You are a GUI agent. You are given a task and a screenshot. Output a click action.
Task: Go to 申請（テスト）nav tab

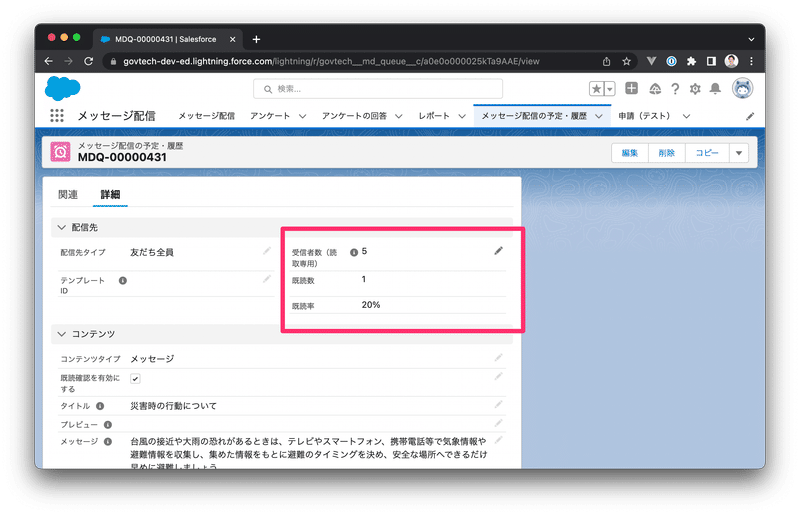pyautogui.click(x=644, y=116)
